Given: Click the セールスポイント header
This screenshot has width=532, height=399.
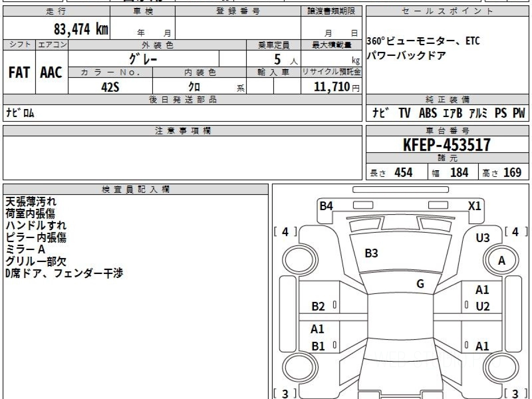Looking at the screenshot, I should (448, 12).
